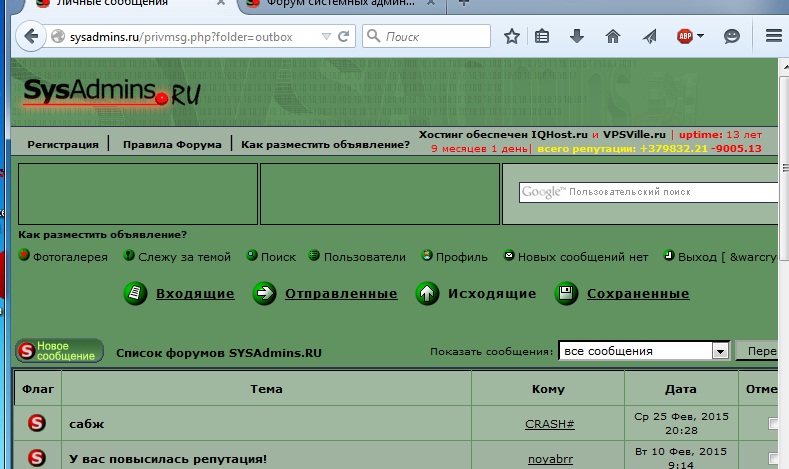
Task: Click the browser Поиск search field
Action: pos(426,36)
